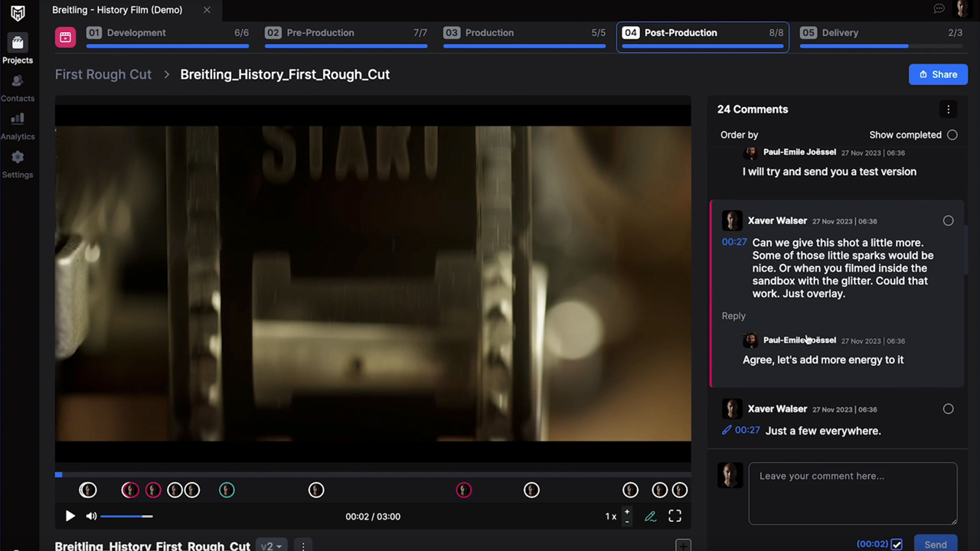Image resolution: width=980 pixels, height=551 pixels.
Task: Enter fullscreen video mode
Action: pyautogui.click(x=675, y=517)
